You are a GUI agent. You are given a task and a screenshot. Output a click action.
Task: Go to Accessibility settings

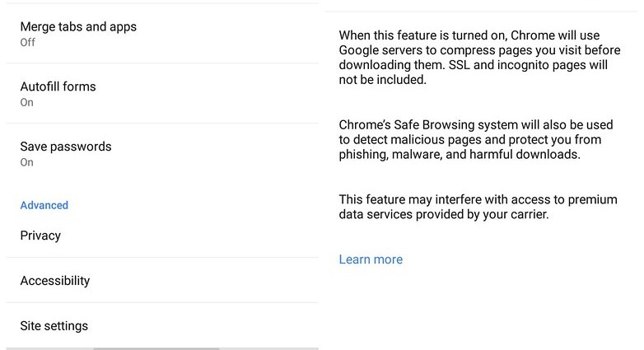click(x=54, y=281)
